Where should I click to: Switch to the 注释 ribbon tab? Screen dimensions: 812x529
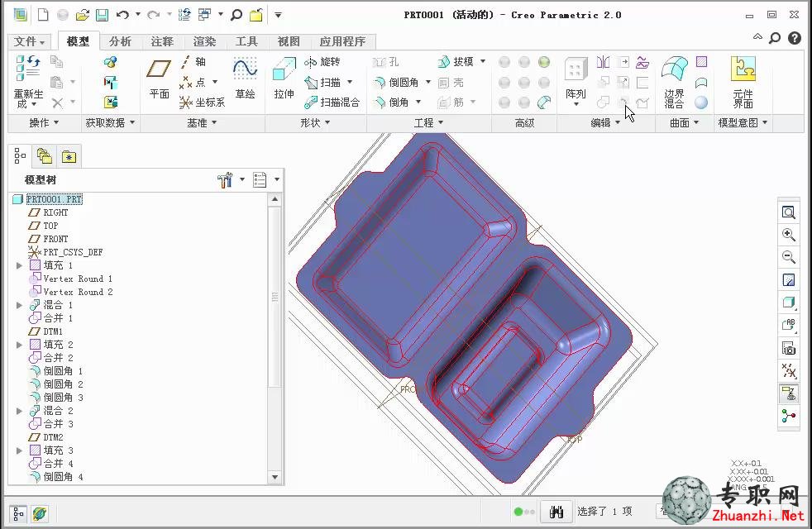(162, 41)
